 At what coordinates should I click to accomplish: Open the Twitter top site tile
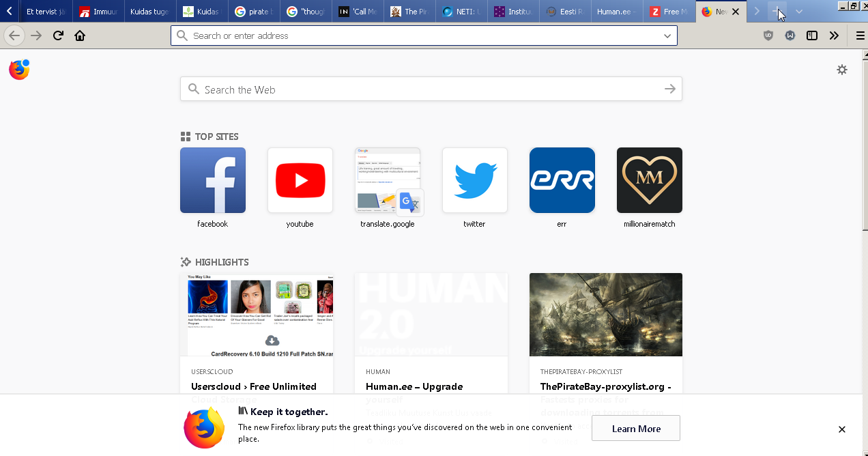[x=475, y=180]
